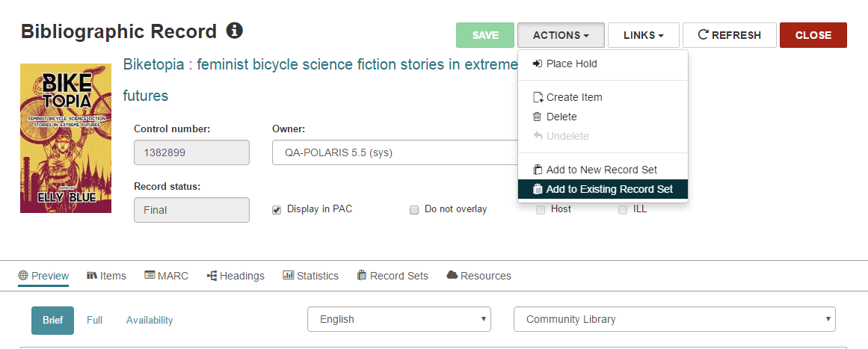Click the cloud icon on Resources tab
Viewport: 868px width, 349px height.
452,275
